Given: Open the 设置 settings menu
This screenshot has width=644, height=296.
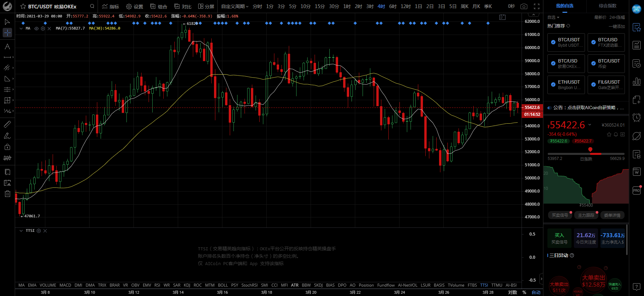Looking at the screenshot, I should (x=135, y=6).
